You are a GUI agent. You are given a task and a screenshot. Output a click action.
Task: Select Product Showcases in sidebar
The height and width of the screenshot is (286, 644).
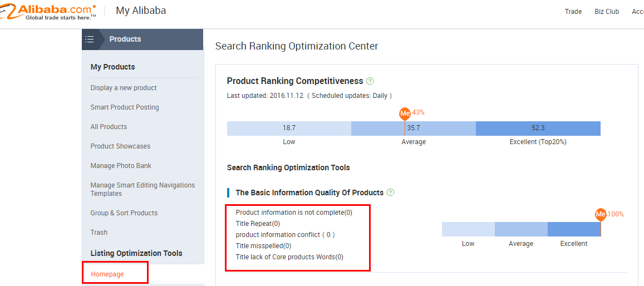click(x=120, y=146)
